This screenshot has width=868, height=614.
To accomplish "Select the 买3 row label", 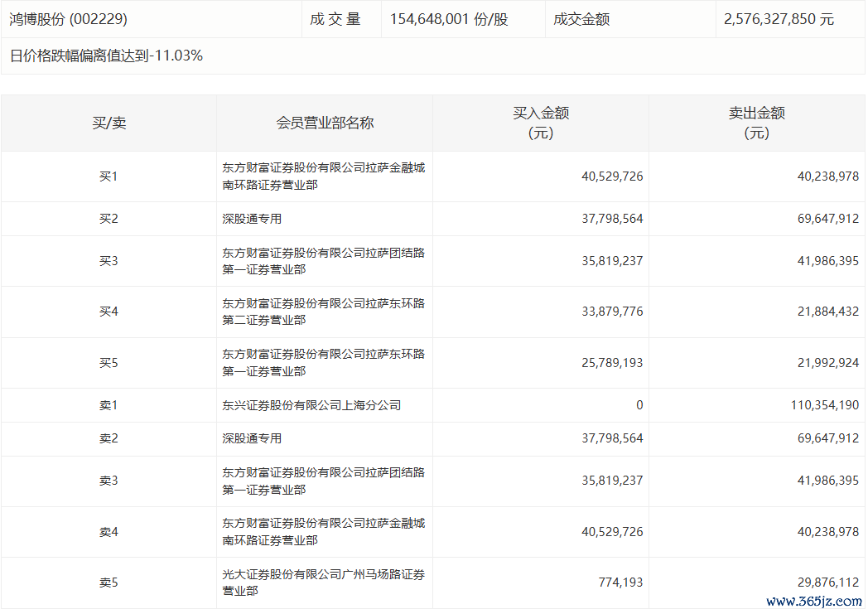I will pyautogui.click(x=108, y=261).
